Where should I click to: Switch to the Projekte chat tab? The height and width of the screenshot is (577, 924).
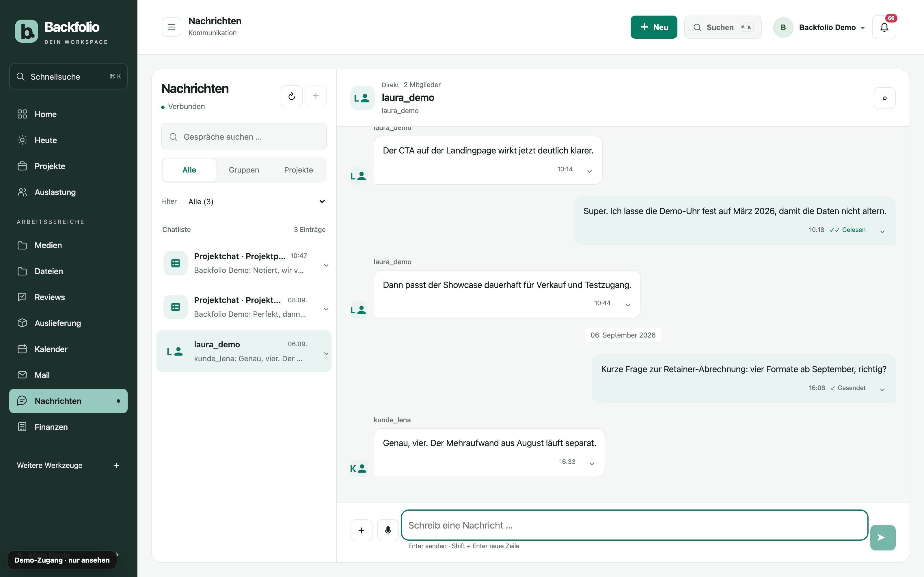coord(299,170)
